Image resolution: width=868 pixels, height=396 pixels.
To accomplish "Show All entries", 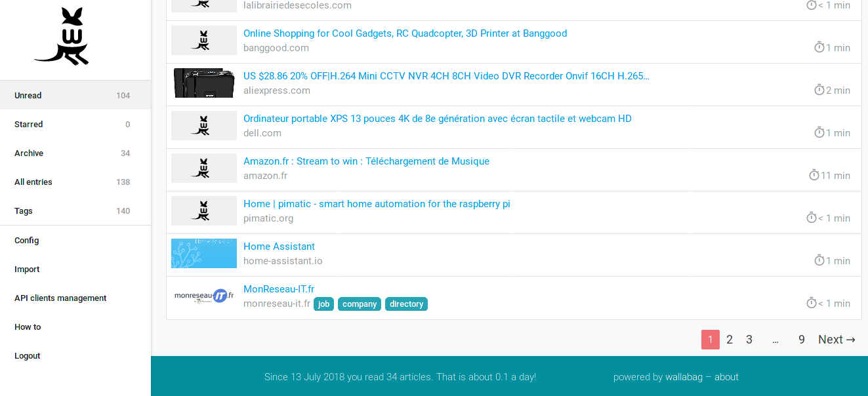I will [x=75, y=182].
